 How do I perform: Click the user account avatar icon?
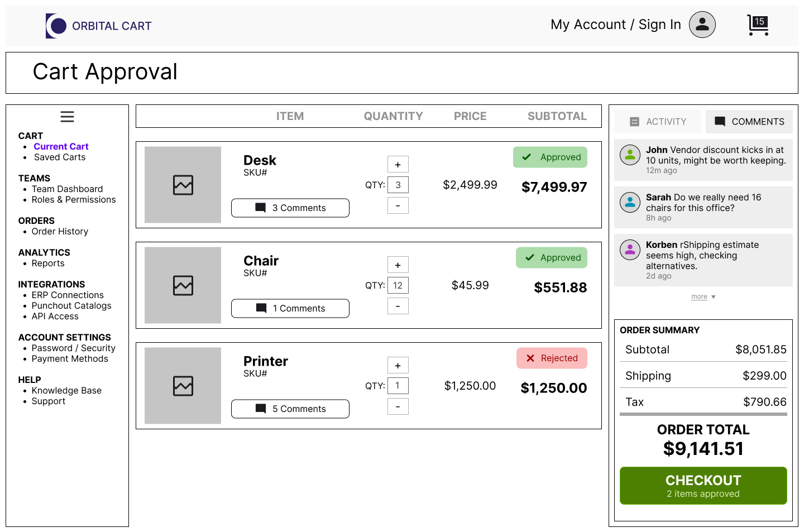702,25
